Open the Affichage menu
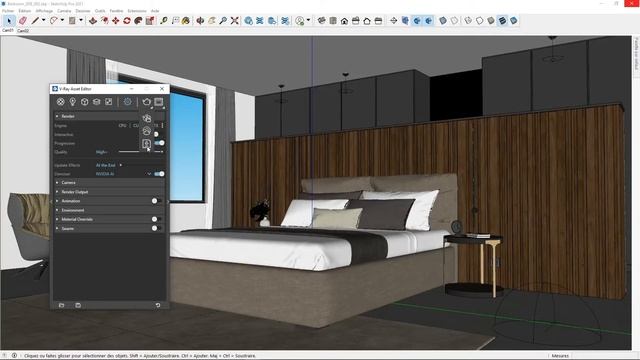The height and width of the screenshot is (360, 640). click(44, 11)
